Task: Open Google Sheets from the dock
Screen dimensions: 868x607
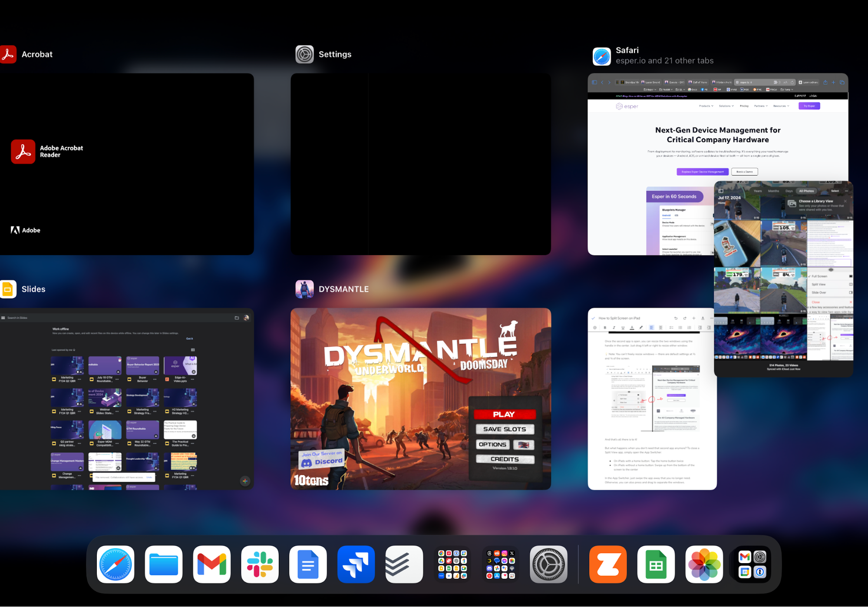Action: 656,564
